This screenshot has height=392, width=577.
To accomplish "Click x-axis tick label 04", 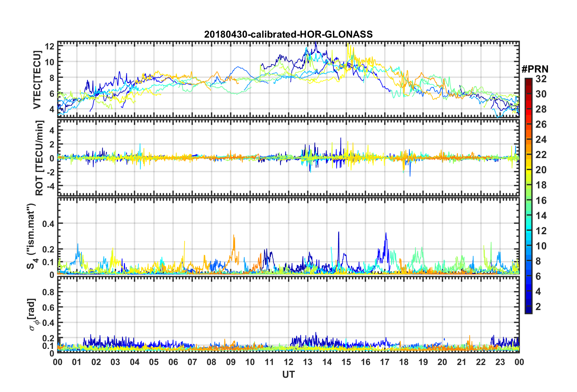I will coord(135,362).
